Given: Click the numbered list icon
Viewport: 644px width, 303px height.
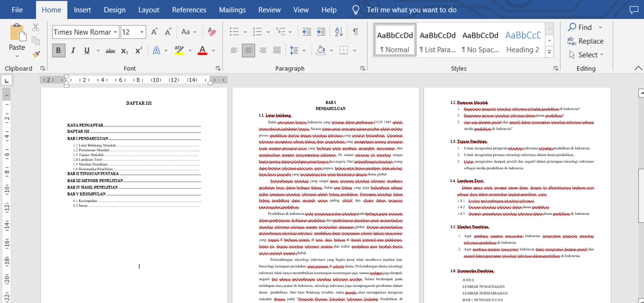Looking at the screenshot, I should tap(257, 32).
